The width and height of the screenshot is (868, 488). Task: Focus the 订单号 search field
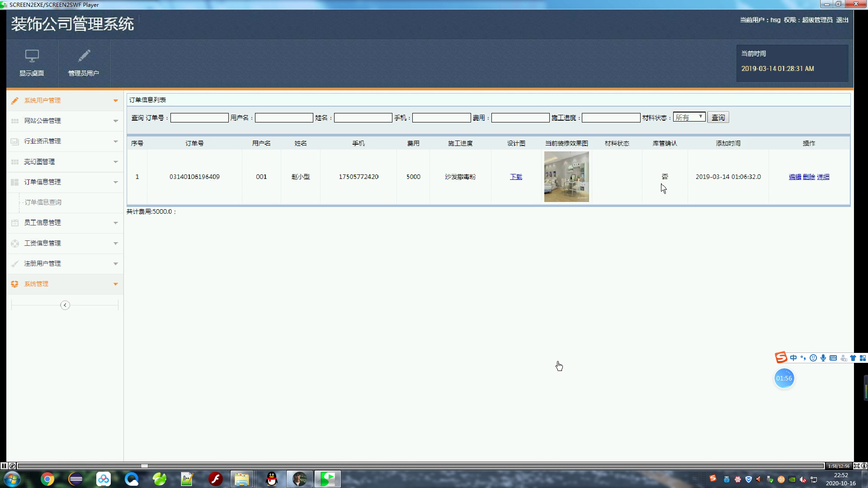(x=199, y=117)
